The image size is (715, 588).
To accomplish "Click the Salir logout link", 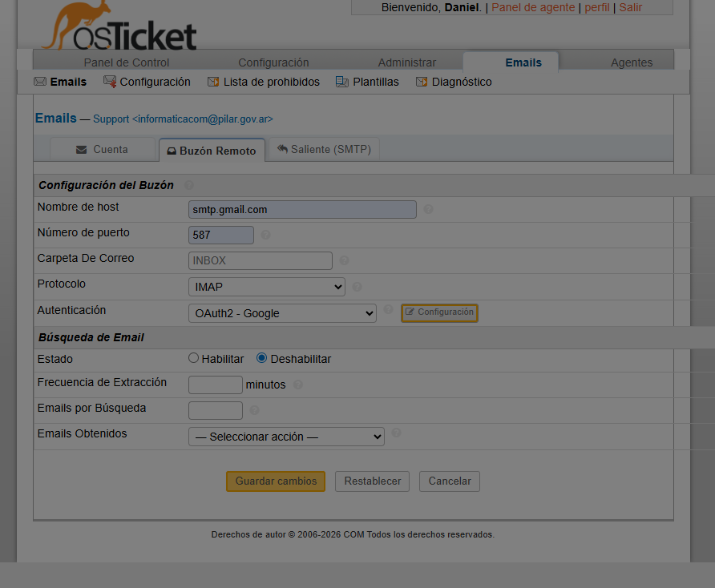I will point(630,7).
